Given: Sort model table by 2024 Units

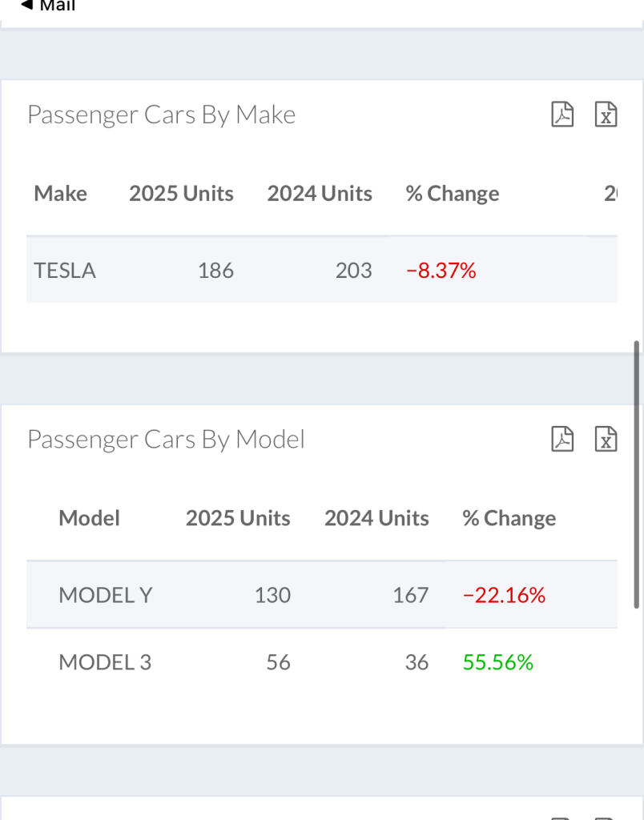Looking at the screenshot, I should point(376,518).
